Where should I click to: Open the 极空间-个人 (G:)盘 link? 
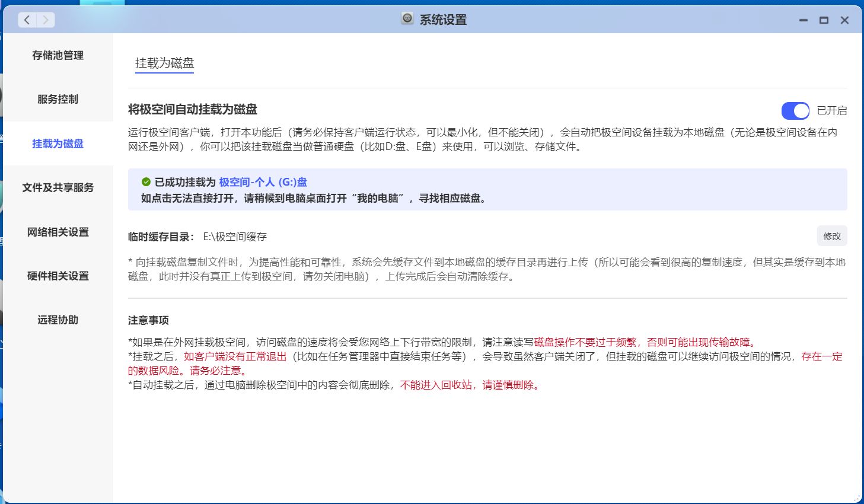(263, 182)
